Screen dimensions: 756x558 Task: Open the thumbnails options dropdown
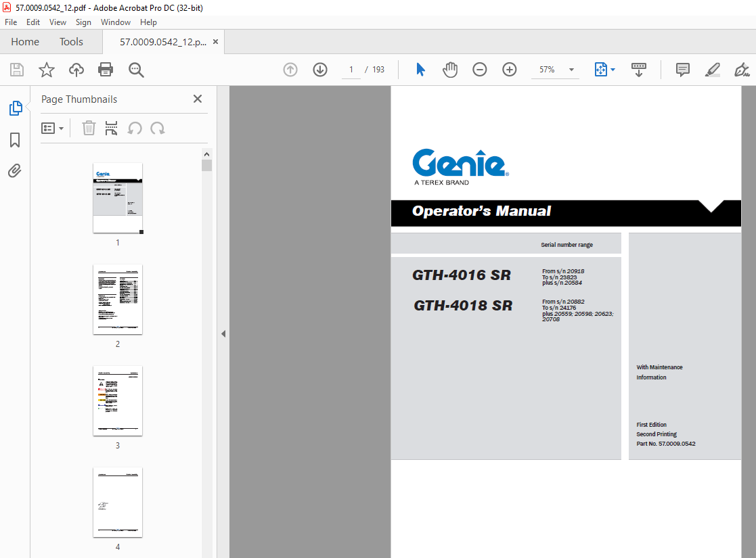point(52,129)
